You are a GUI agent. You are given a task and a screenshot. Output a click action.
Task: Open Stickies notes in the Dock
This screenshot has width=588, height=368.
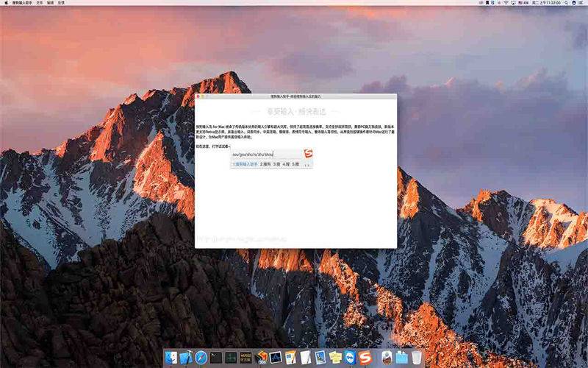335,358
